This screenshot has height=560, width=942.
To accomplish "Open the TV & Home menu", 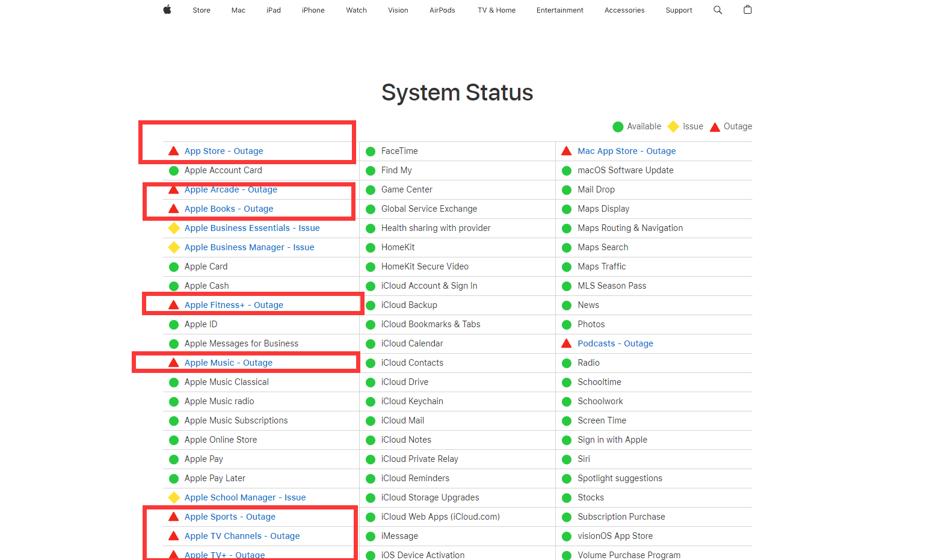I will [497, 10].
